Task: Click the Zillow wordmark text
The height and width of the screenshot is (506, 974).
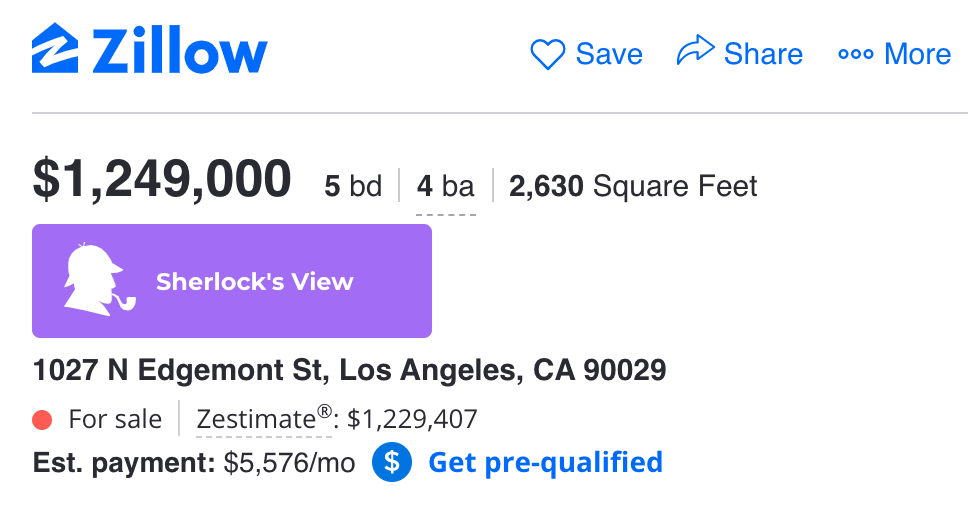Action: coord(180,50)
